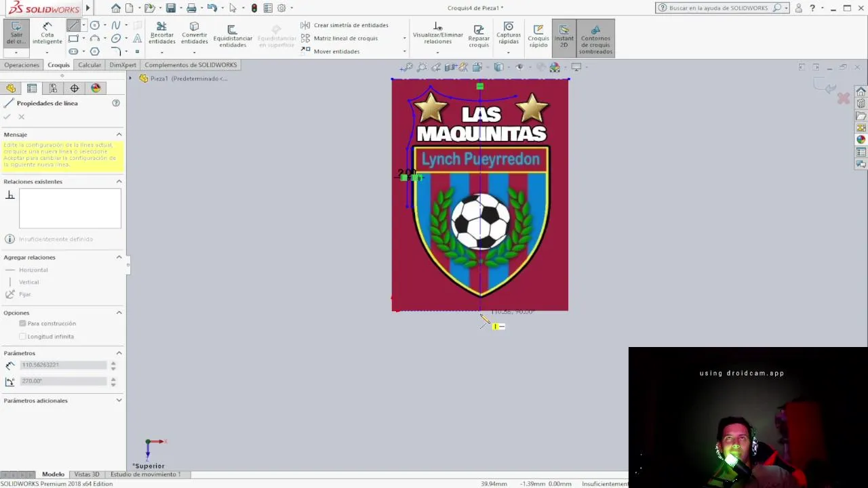Click Croquis rápido tool
Viewport: 868px width, 488px height.
click(x=538, y=36)
